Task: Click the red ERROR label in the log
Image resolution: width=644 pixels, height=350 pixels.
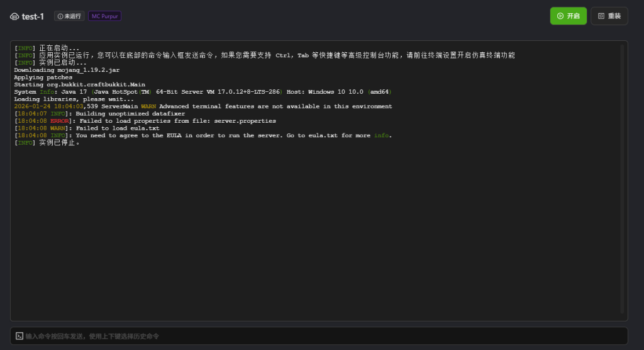Action: (60, 121)
